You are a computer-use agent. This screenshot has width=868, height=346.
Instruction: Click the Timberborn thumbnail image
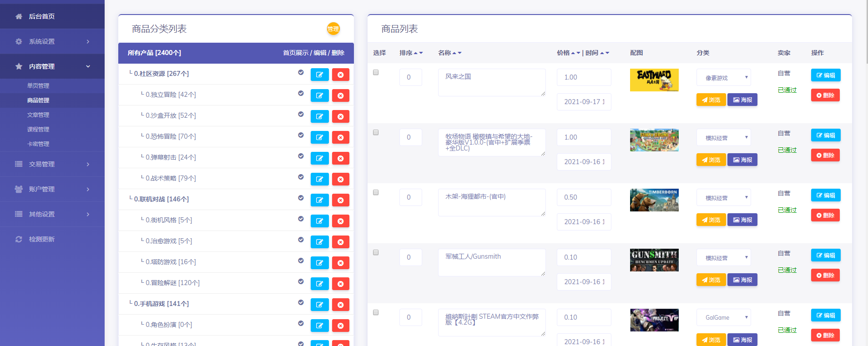click(654, 200)
